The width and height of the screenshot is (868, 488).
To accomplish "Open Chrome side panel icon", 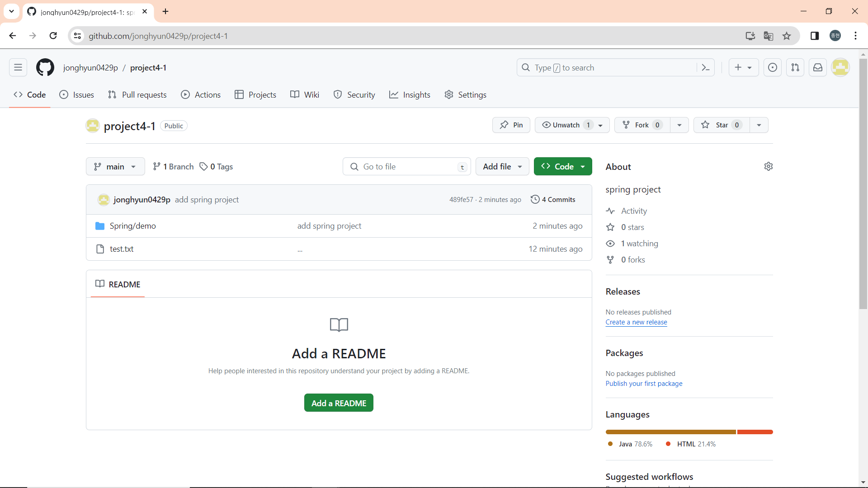I will pos(815,36).
